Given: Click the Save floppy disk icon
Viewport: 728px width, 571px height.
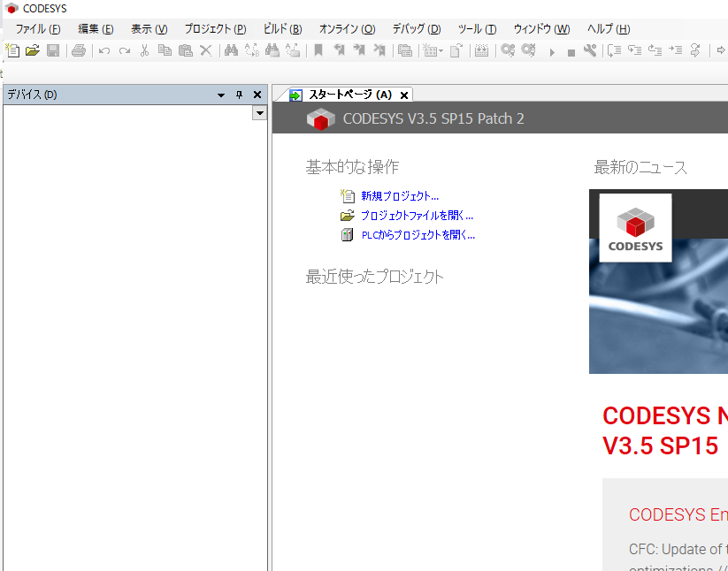Looking at the screenshot, I should pyautogui.click(x=53, y=50).
